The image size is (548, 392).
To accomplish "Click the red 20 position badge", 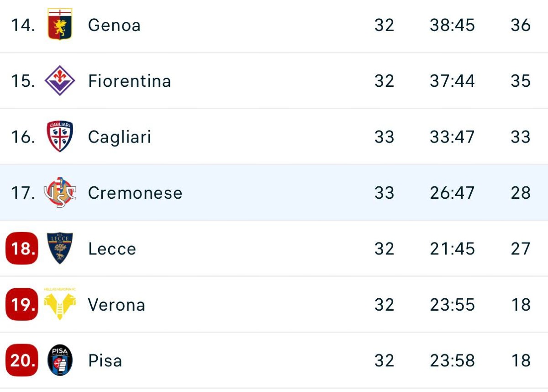I will tap(22, 360).
